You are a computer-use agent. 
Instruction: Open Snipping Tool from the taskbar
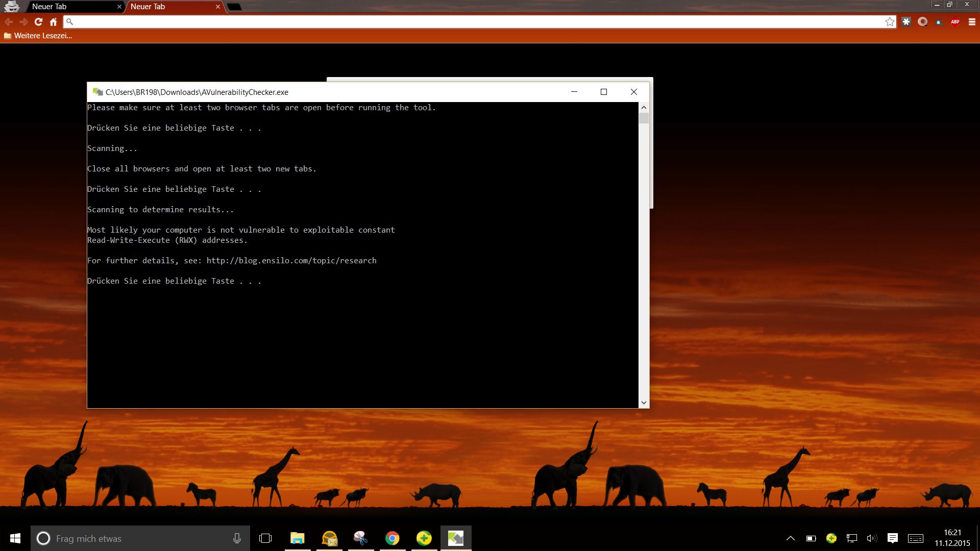[x=360, y=538]
